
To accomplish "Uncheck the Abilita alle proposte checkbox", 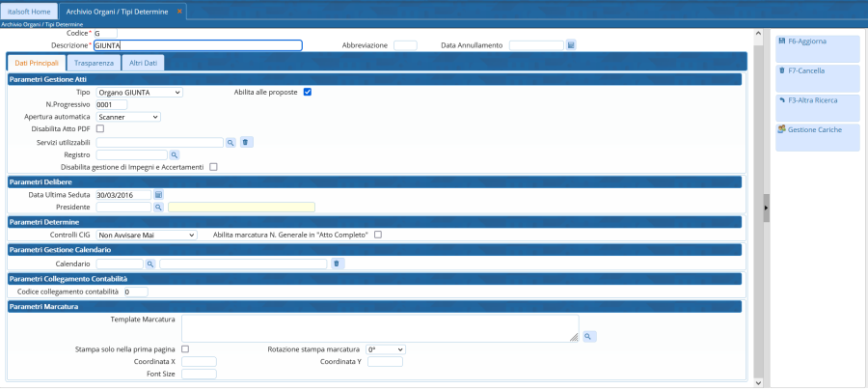I will tap(308, 92).
